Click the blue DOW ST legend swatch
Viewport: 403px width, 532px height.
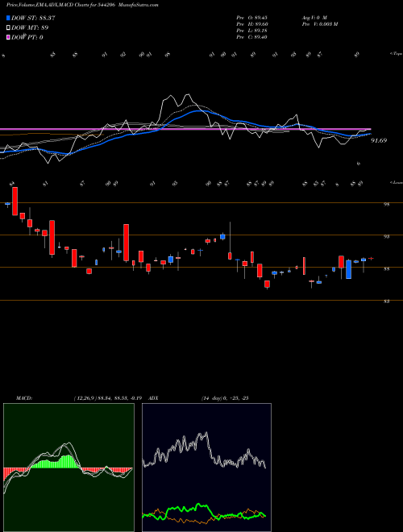coord(8,18)
